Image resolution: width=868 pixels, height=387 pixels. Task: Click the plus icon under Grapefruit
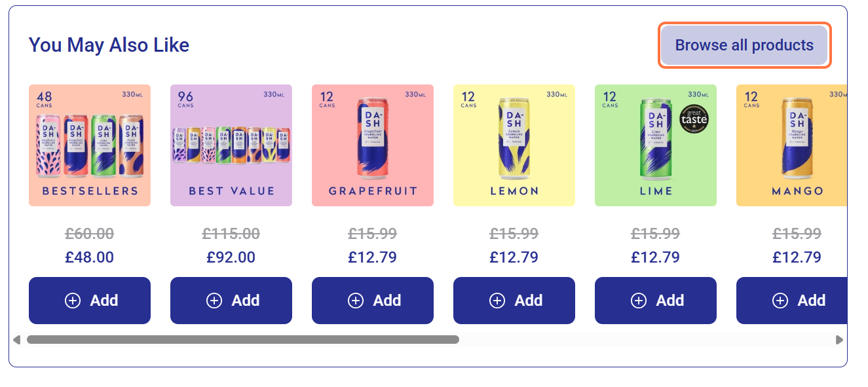(x=356, y=301)
